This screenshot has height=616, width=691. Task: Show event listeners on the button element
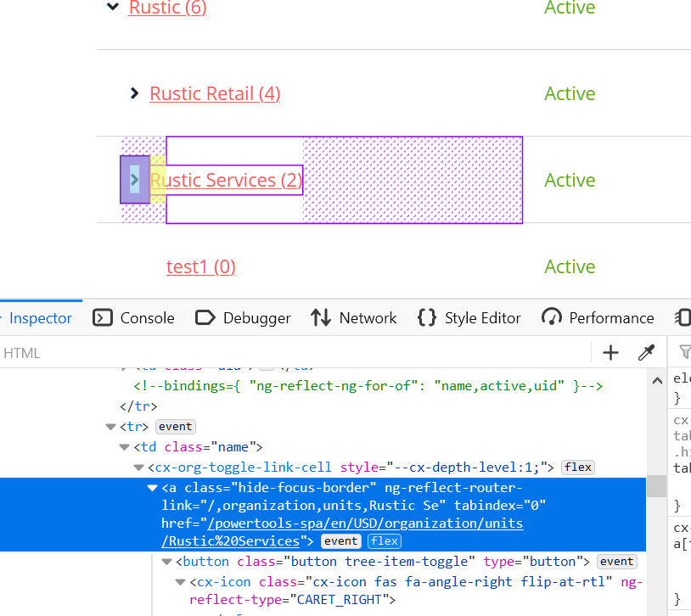[616, 562]
